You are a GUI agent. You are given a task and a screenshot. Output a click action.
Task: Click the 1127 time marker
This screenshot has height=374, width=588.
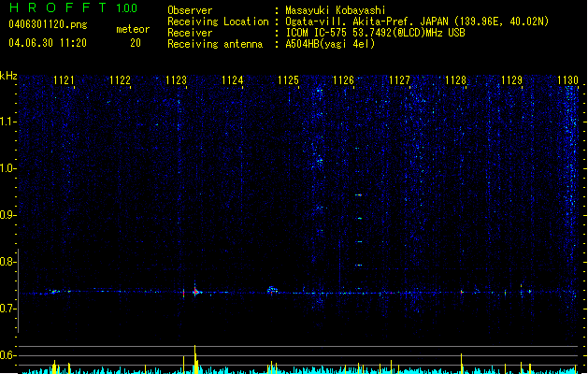[x=399, y=80]
